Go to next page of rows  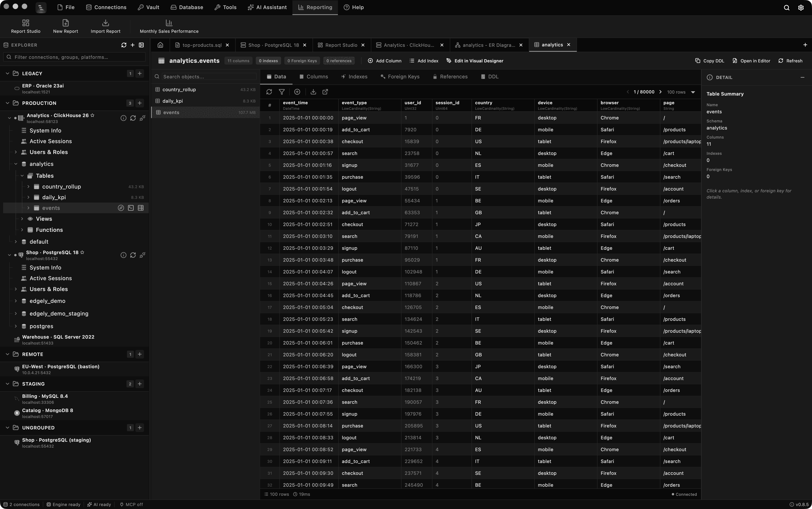tap(660, 92)
